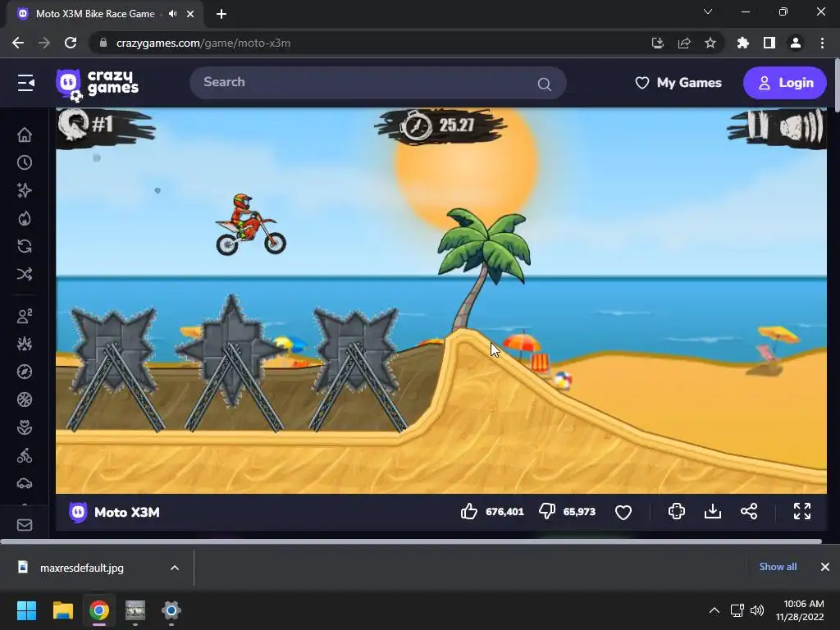Viewport: 840px width, 630px height.
Task: Bookmark this page star icon
Action: pos(710,43)
